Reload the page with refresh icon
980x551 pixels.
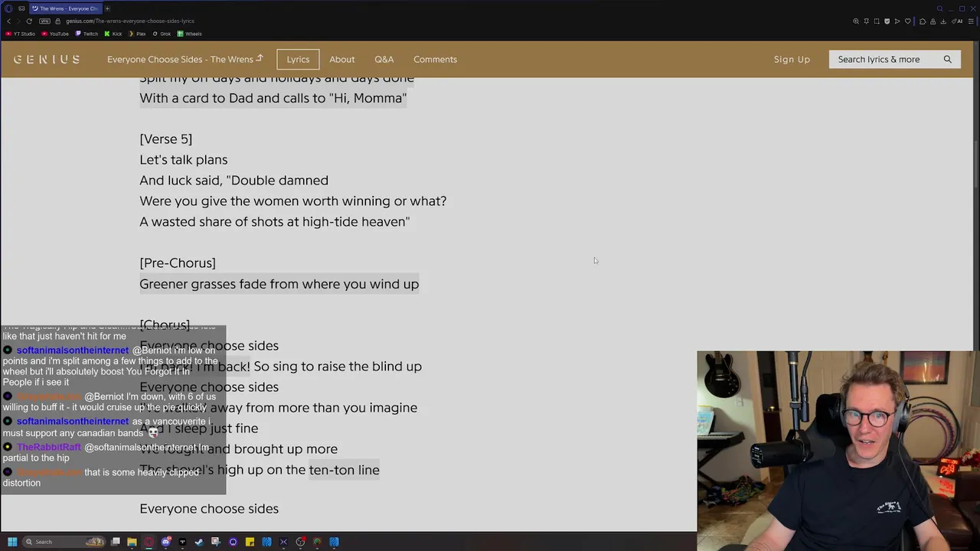point(29,21)
